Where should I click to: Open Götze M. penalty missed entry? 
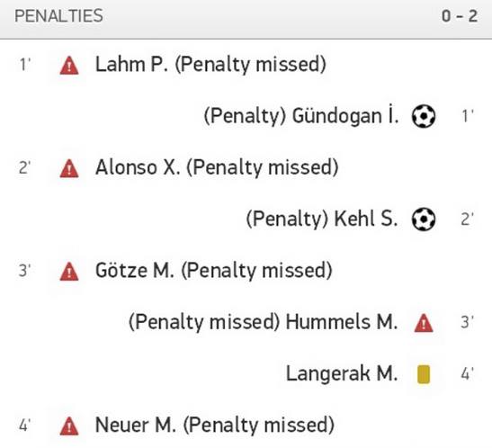pos(214,271)
